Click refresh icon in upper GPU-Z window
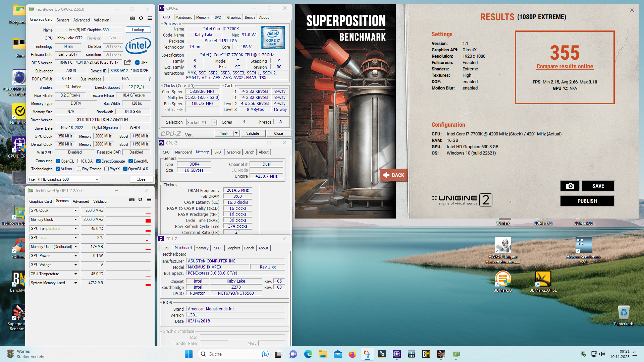This screenshot has width=644, height=362. (x=141, y=18)
